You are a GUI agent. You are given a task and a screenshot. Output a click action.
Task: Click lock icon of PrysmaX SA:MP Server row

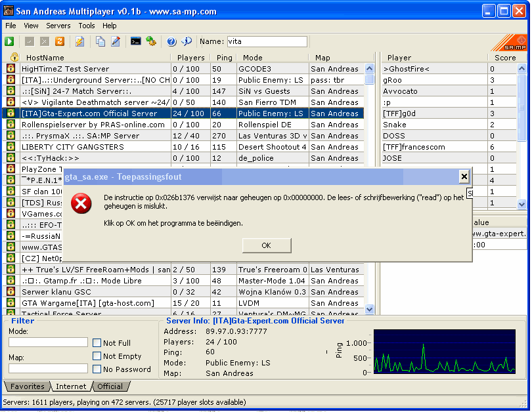11,136
